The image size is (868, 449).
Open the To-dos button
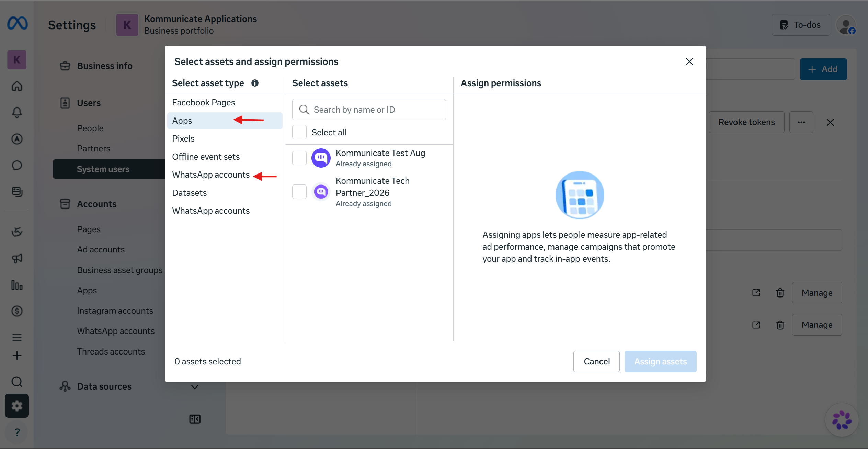point(801,25)
